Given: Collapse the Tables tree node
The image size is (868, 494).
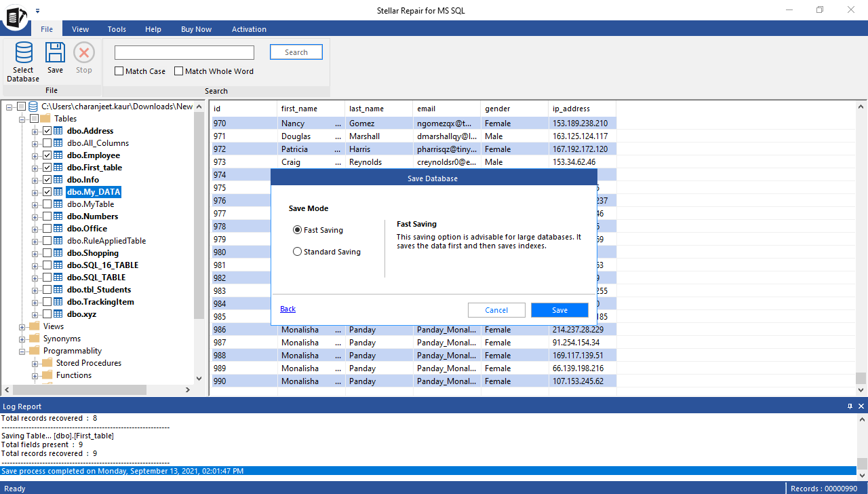Looking at the screenshot, I should (22, 119).
